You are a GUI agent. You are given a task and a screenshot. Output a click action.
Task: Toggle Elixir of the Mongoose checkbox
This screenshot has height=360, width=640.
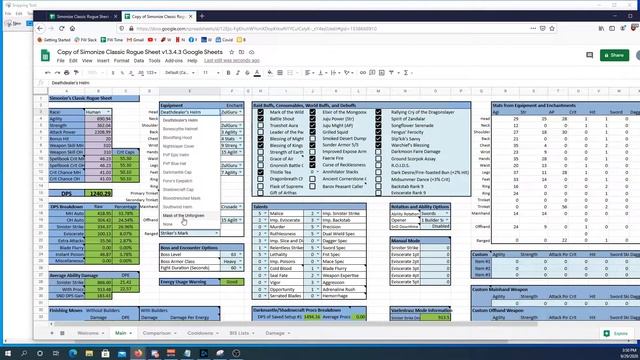click(x=312, y=112)
